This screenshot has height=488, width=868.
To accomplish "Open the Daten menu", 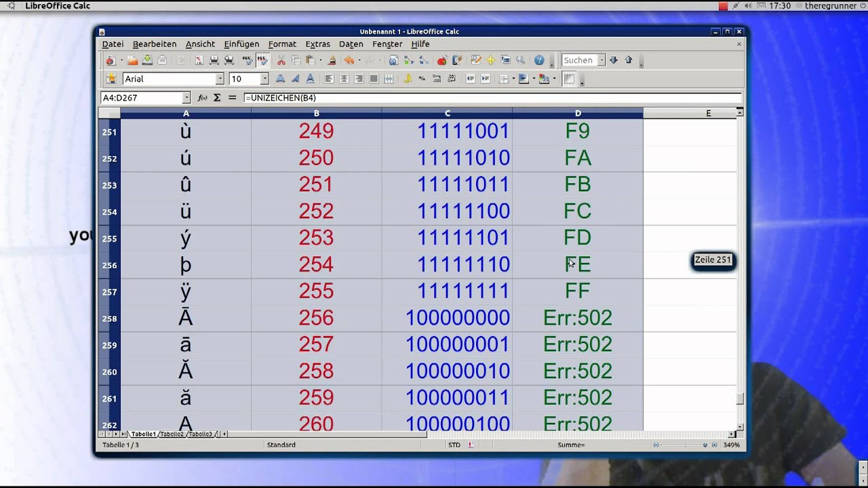I will 351,44.
